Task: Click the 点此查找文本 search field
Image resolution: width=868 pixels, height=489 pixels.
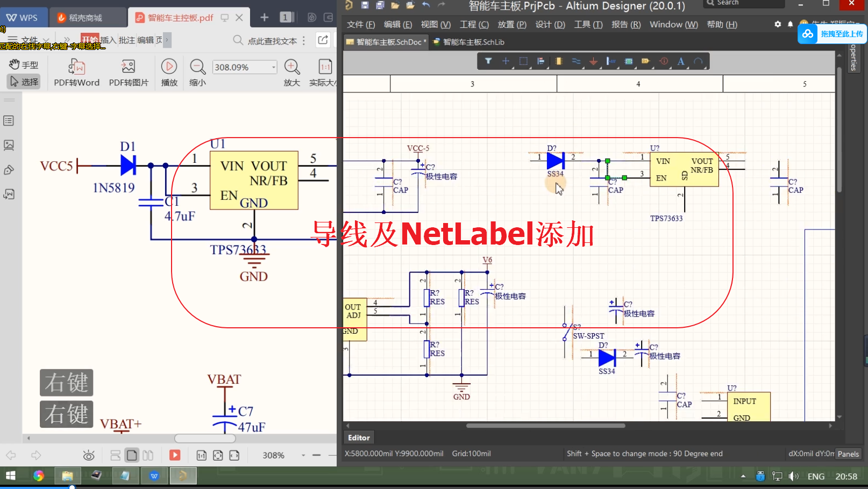Action: click(272, 41)
